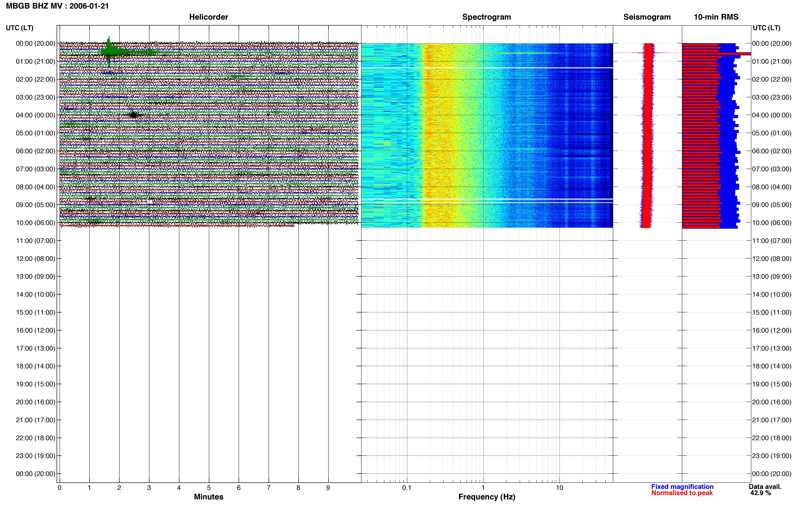Click the right 'UTC (LT)' axis label
This screenshot has height=508, width=812.
coord(767,28)
